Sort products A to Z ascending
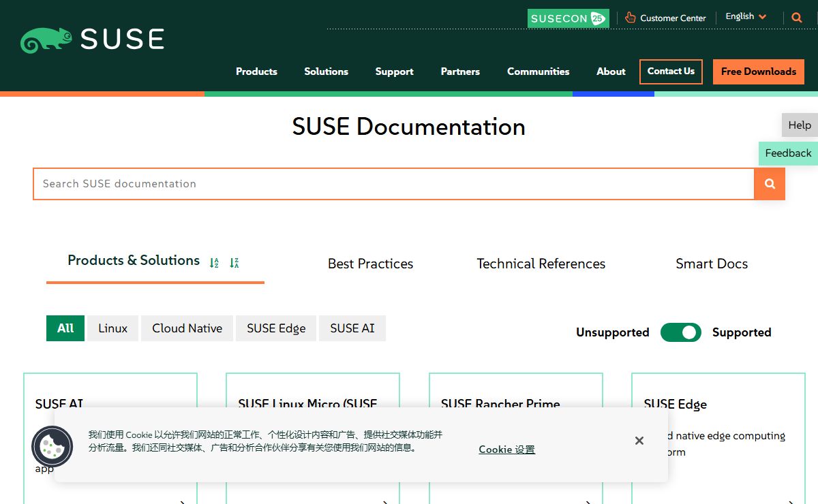The height and width of the screenshot is (504, 818). pos(214,263)
